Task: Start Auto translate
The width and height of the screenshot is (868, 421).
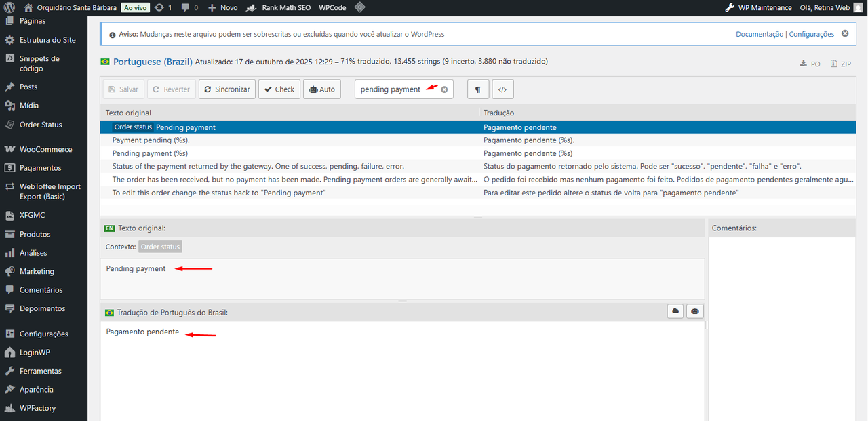Action: click(322, 89)
